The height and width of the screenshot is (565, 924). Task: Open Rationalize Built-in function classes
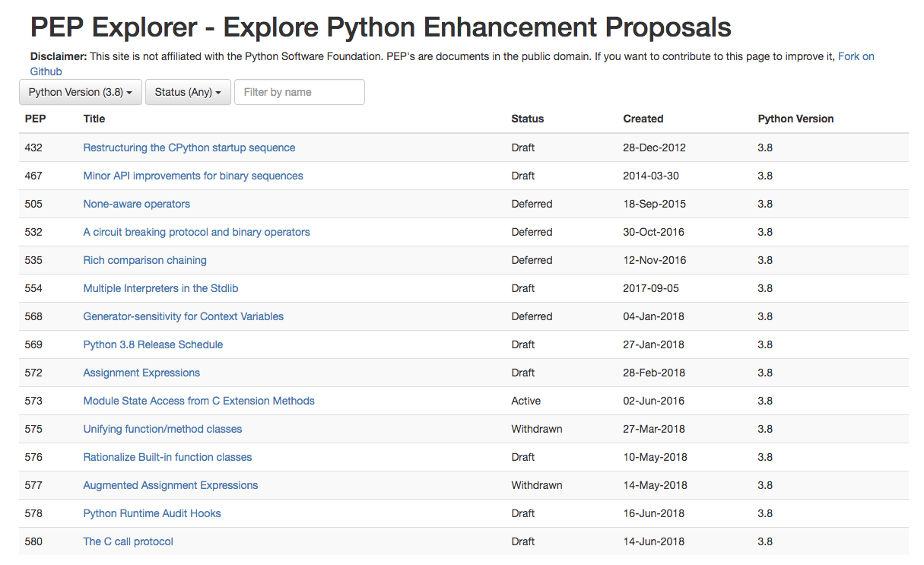(167, 457)
